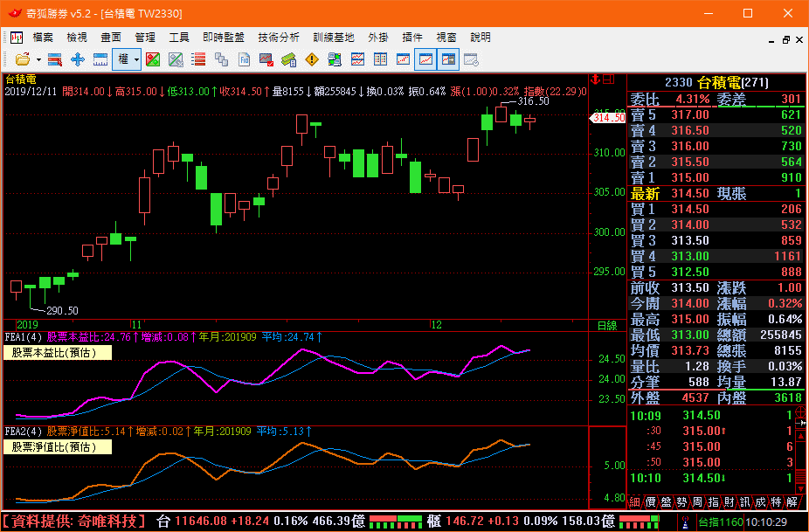
Task: Click the red anchor icon above price axis
Action: click(596, 79)
